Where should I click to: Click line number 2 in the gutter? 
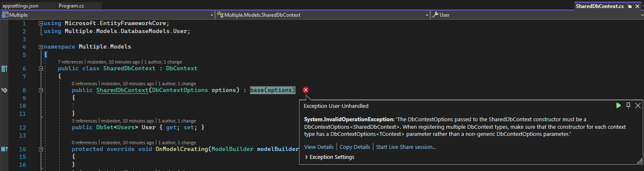pyautogui.click(x=24, y=31)
